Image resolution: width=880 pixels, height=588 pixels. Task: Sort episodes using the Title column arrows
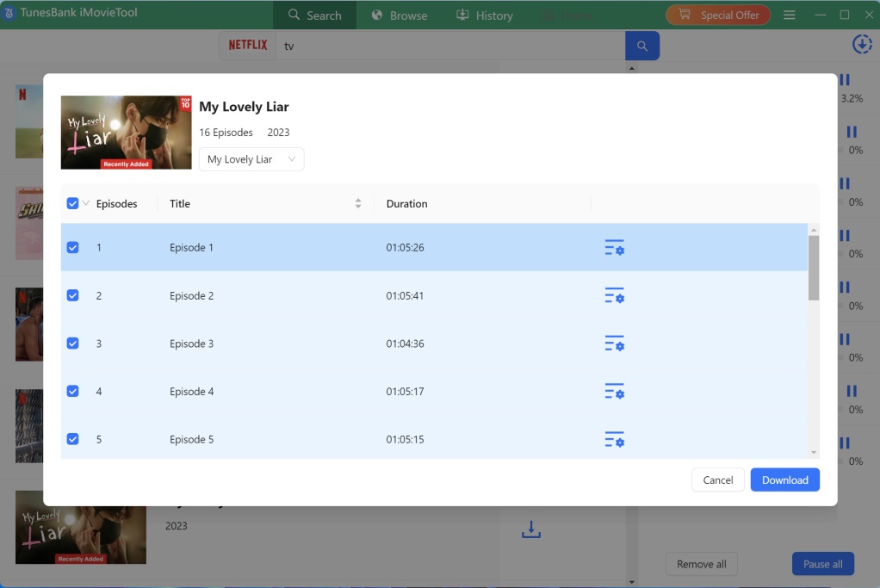click(x=358, y=203)
